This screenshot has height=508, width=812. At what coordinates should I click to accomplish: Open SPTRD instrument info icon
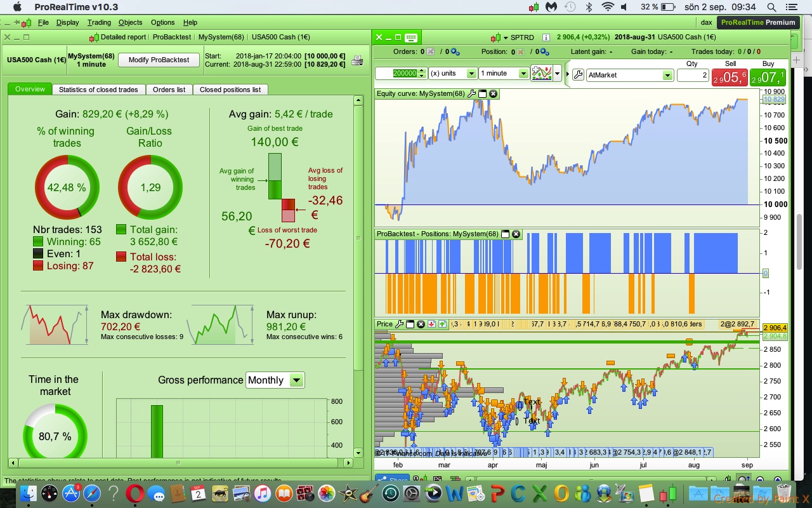546,37
